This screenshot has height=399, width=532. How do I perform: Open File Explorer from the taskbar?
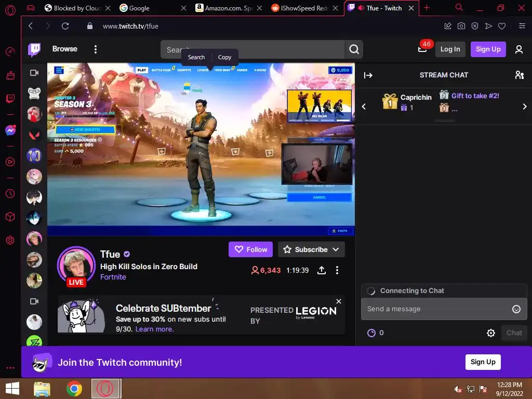coord(42,389)
